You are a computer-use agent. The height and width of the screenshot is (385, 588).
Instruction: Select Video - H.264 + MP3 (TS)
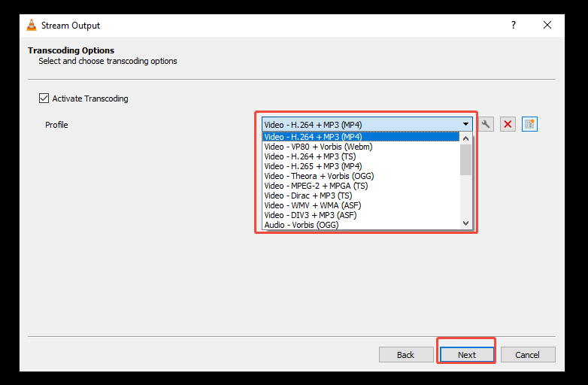pyautogui.click(x=361, y=156)
